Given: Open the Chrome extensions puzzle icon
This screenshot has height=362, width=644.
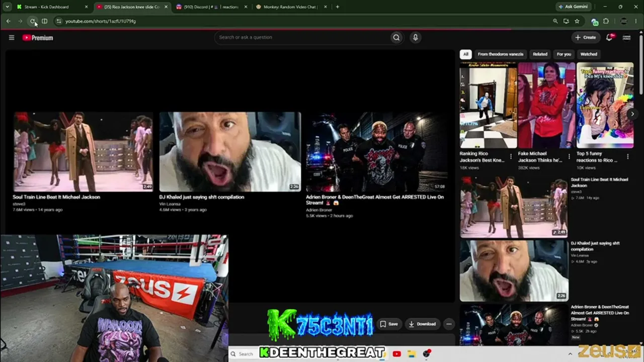Looking at the screenshot, I should coord(606,21).
